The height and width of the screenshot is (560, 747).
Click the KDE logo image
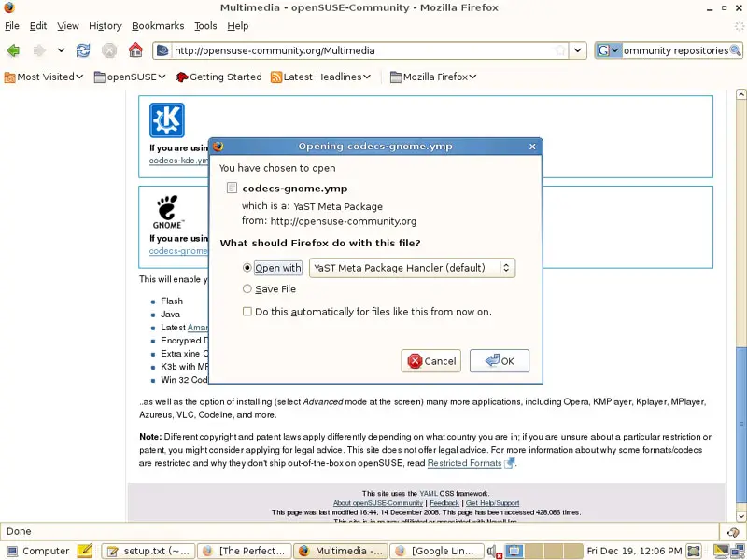click(167, 120)
